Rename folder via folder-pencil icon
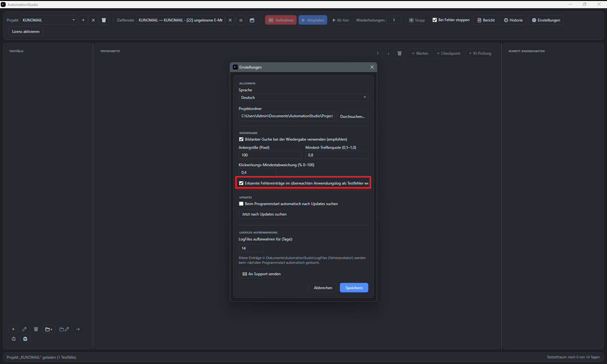607x364 pixels. pos(64,329)
